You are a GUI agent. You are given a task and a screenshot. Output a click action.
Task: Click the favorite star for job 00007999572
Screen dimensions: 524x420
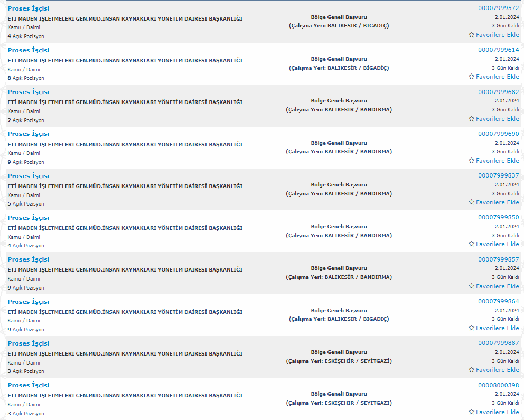pyautogui.click(x=471, y=35)
